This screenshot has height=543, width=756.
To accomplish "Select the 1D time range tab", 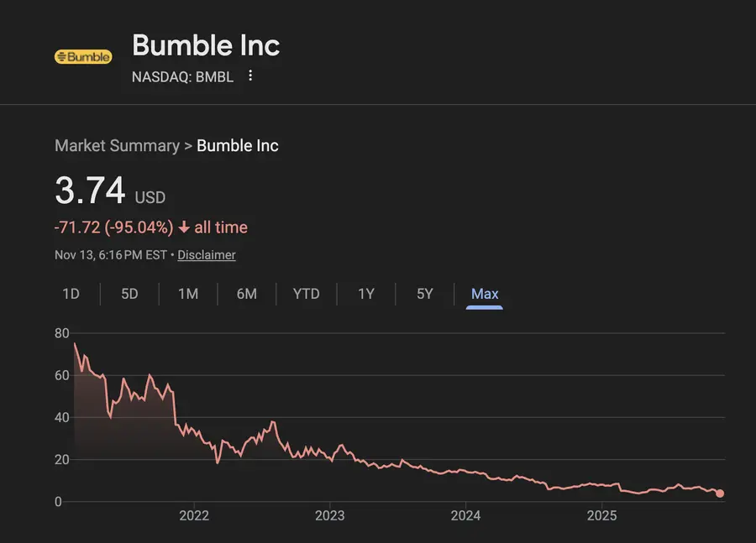I will (x=71, y=294).
